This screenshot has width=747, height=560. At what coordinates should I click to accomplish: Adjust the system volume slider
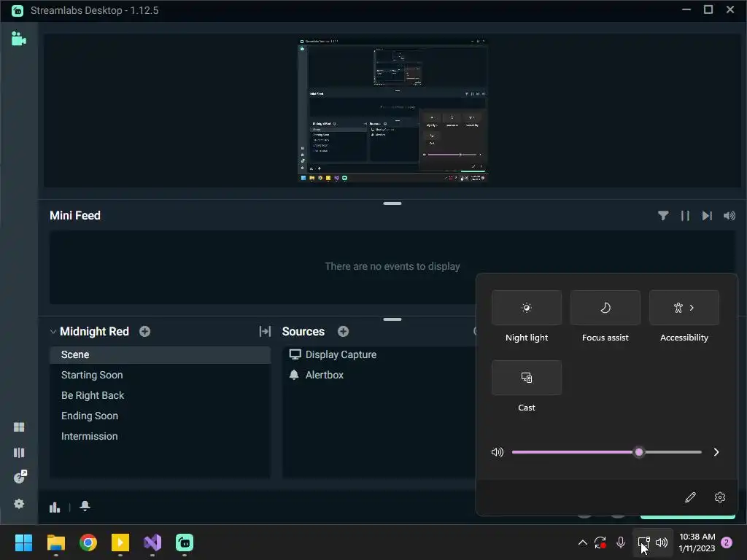606,452
